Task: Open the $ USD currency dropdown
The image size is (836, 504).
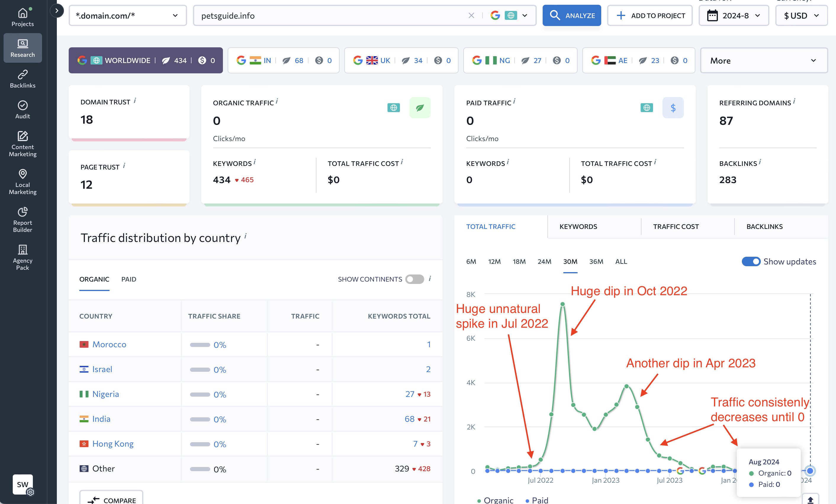Action: point(801,15)
